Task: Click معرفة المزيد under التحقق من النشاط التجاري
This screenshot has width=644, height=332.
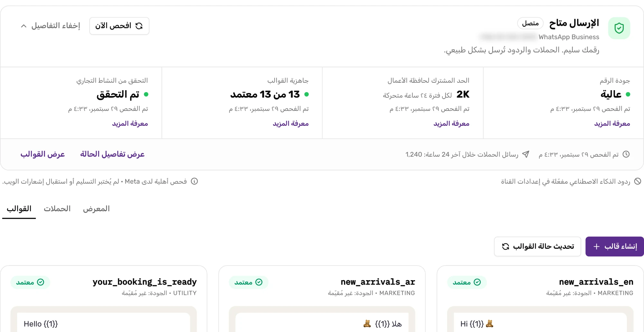Action: coord(130,124)
